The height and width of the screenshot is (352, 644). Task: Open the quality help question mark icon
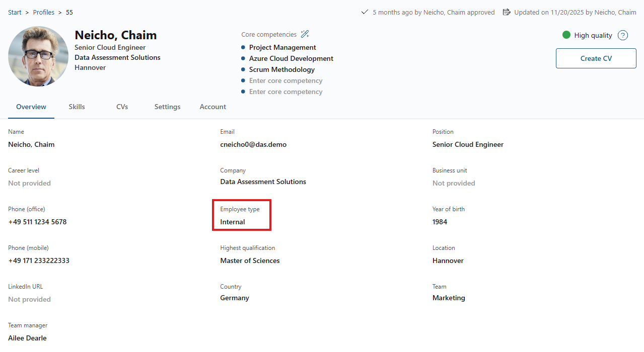click(x=623, y=35)
